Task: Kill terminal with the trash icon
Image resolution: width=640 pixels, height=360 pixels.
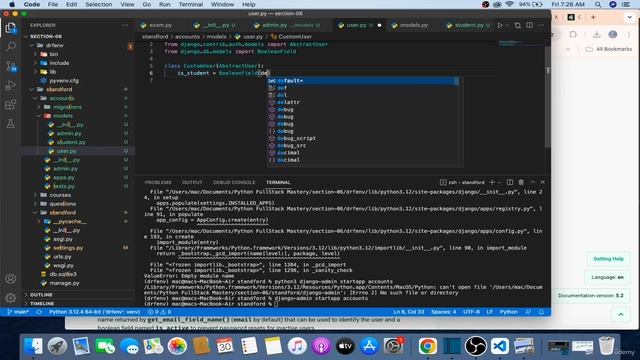Action: [521, 182]
